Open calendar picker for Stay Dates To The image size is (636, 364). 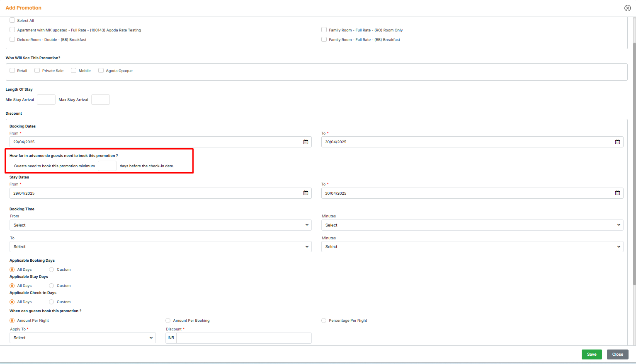pos(617,193)
